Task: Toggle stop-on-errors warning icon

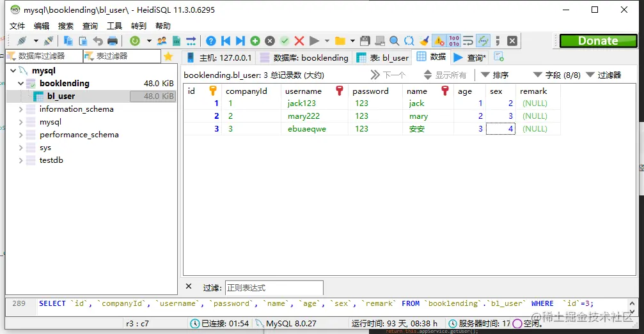Action: [x=439, y=41]
